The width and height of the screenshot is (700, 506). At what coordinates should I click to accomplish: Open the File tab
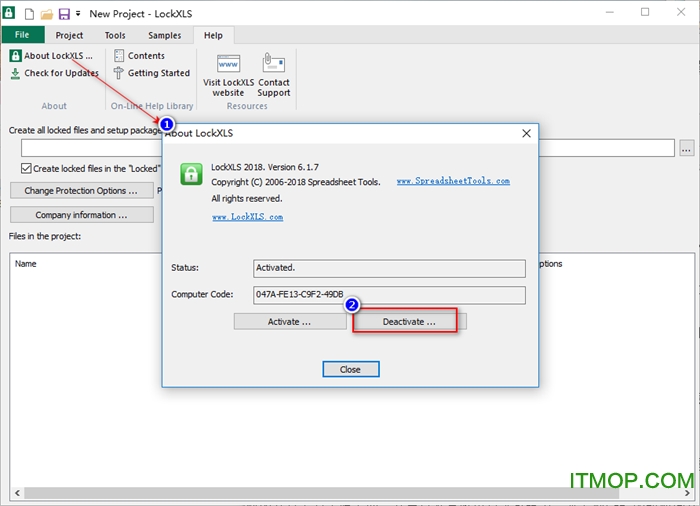pyautogui.click(x=22, y=35)
